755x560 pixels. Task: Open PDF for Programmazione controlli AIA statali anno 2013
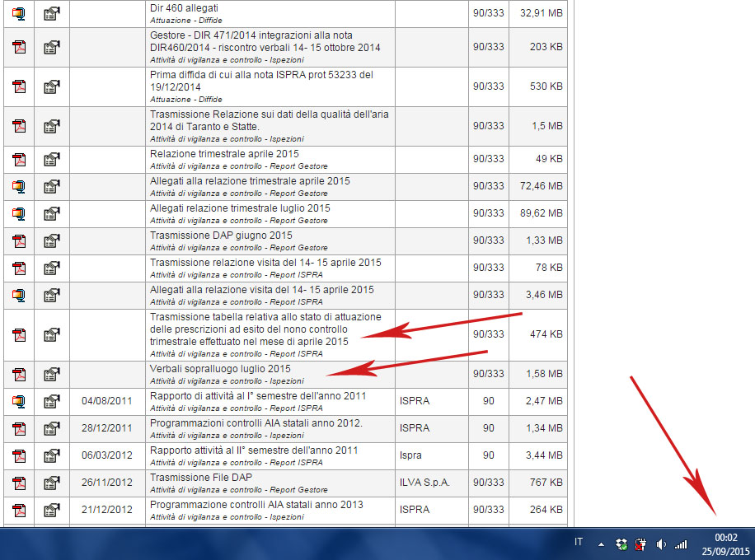click(x=19, y=510)
